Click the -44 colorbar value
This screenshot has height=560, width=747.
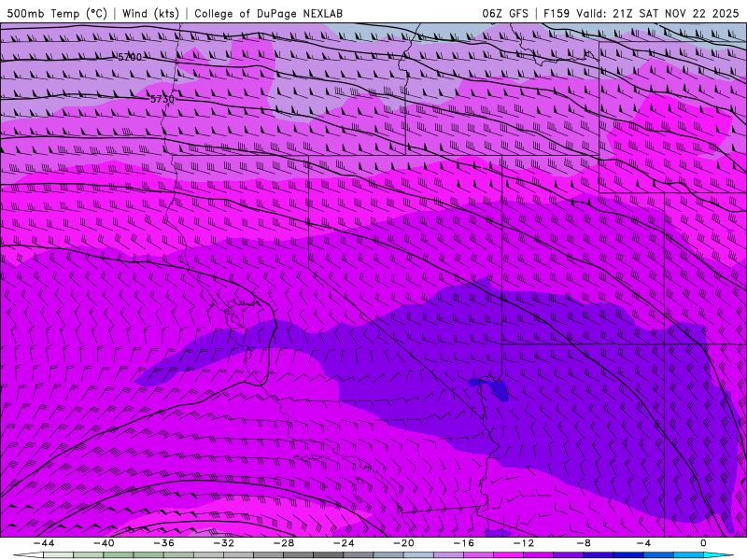[44, 543]
